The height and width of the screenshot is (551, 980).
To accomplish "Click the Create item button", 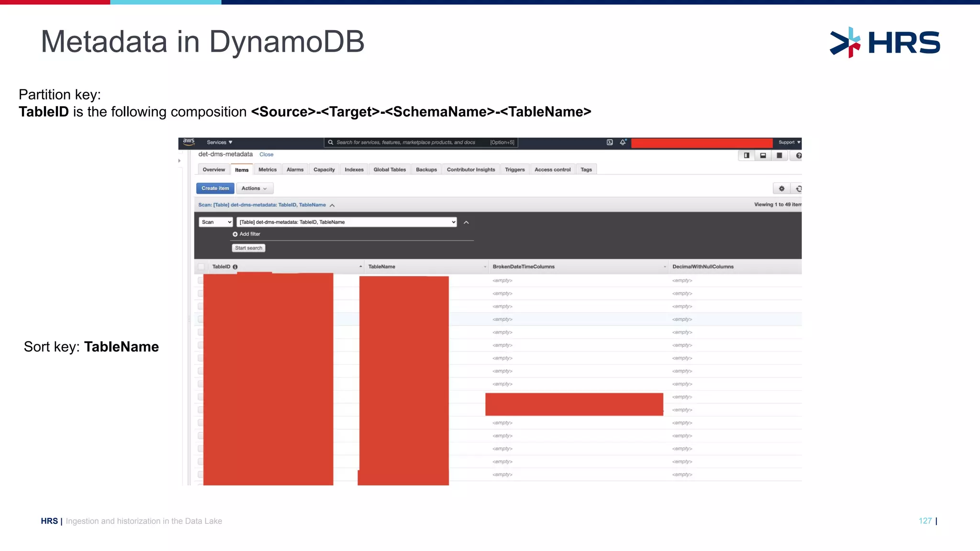I will pyautogui.click(x=215, y=188).
